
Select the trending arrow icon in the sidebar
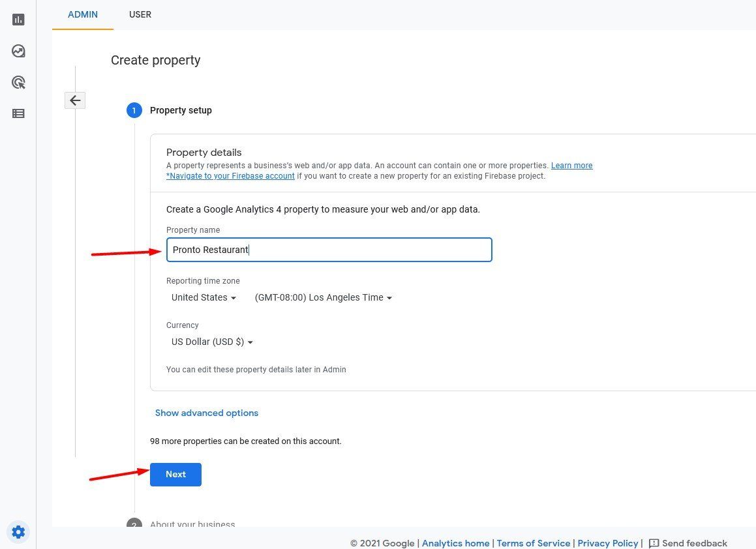(18, 51)
